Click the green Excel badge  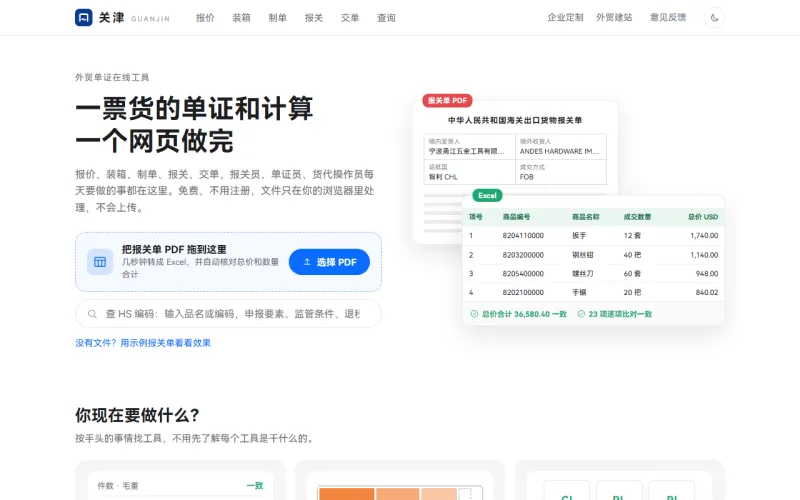click(x=487, y=195)
